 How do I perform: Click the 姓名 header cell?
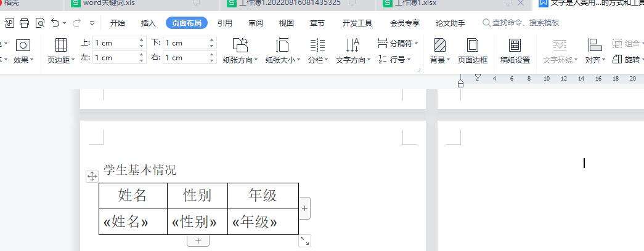[132, 196]
